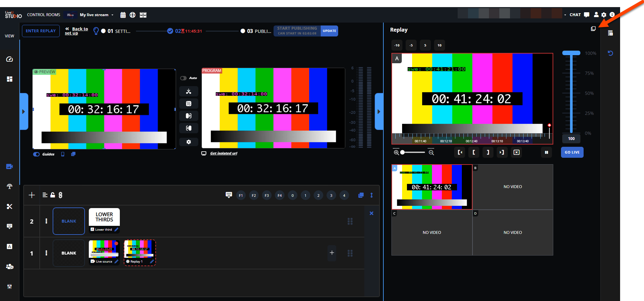644x301 pixels.
Task: Open transition settings gear icon
Action: click(x=189, y=142)
